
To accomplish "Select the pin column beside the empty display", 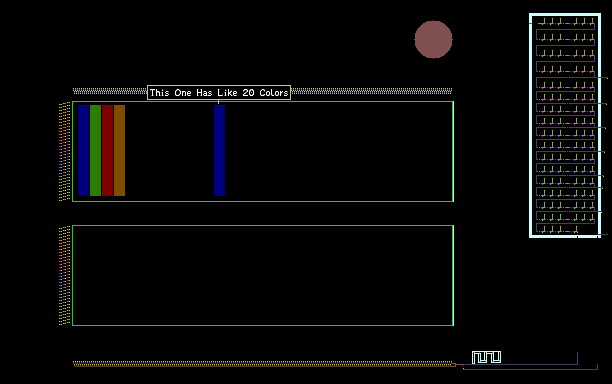I will point(65,276).
